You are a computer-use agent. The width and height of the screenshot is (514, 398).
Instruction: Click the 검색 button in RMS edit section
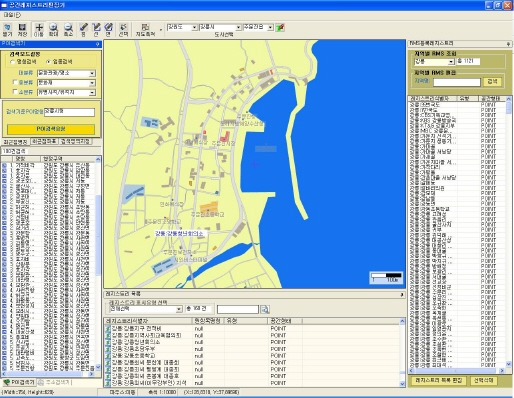(492, 82)
